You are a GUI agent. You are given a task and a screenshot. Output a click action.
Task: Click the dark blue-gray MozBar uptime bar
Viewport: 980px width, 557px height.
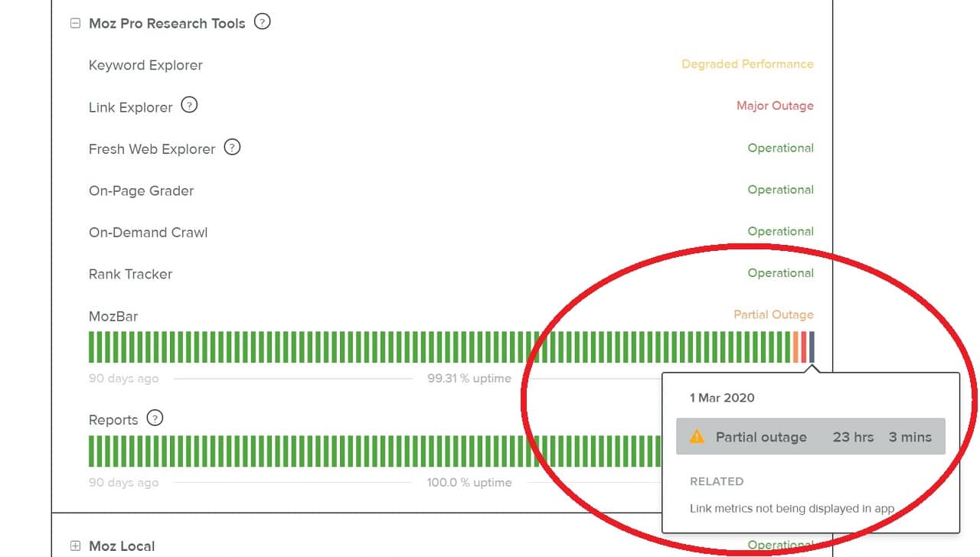pos(812,347)
